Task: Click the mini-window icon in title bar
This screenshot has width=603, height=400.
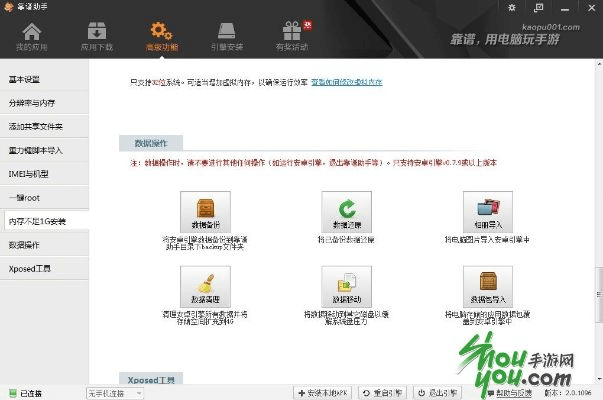Action: pyautogui.click(x=538, y=8)
